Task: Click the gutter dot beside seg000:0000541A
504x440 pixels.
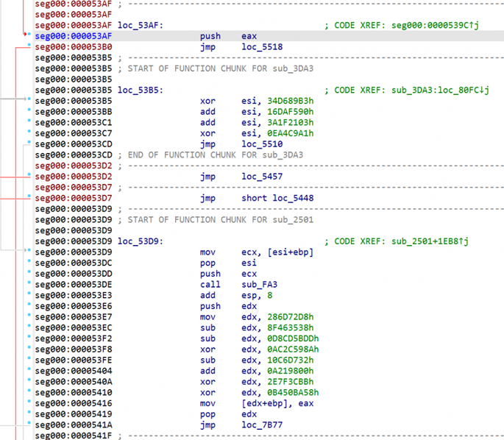Action: (x=29, y=425)
